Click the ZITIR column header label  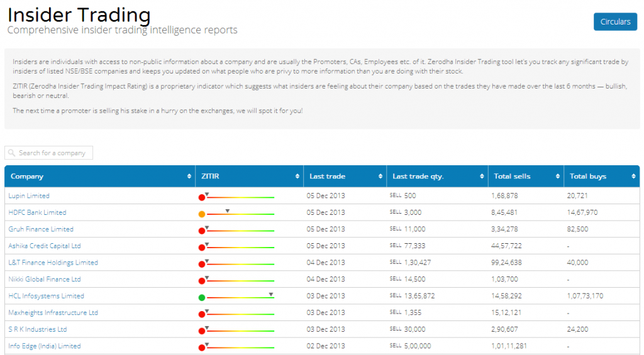pyautogui.click(x=210, y=176)
